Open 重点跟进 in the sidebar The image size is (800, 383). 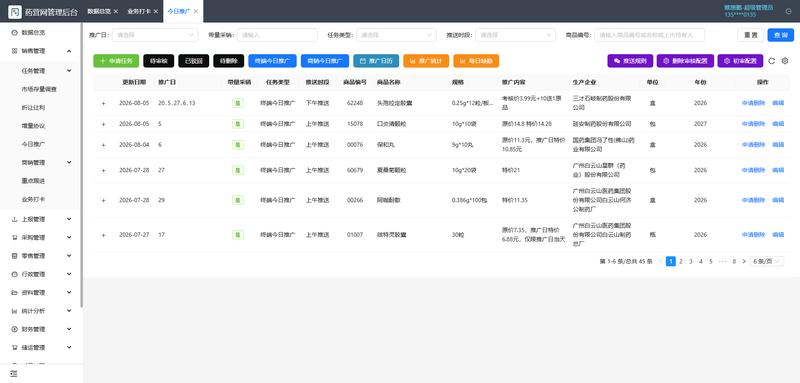coord(33,181)
